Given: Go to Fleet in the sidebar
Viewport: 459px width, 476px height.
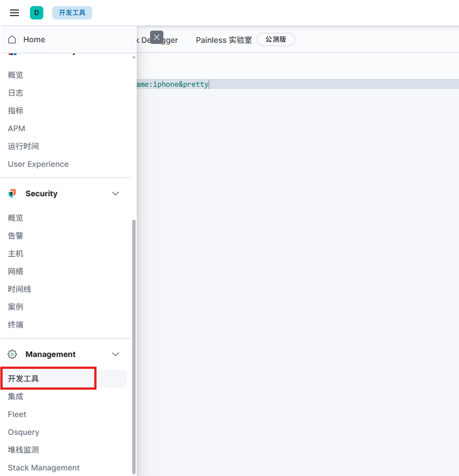Looking at the screenshot, I should coord(17,414).
